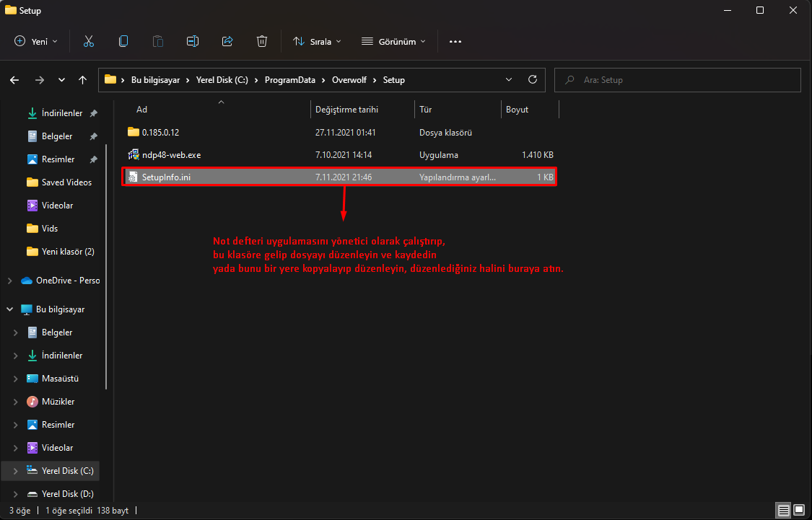Image resolution: width=812 pixels, height=520 pixels.
Task: Go back with the left arrow
Action: click(x=14, y=80)
